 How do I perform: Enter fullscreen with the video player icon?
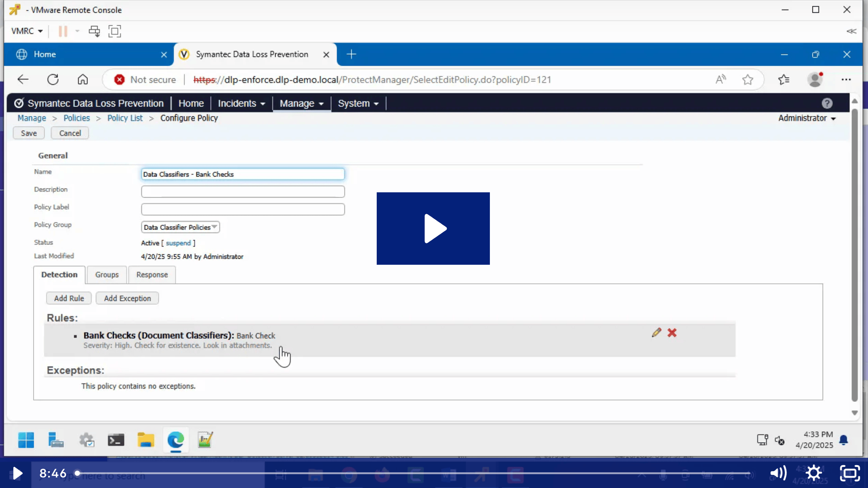(x=850, y=473)
